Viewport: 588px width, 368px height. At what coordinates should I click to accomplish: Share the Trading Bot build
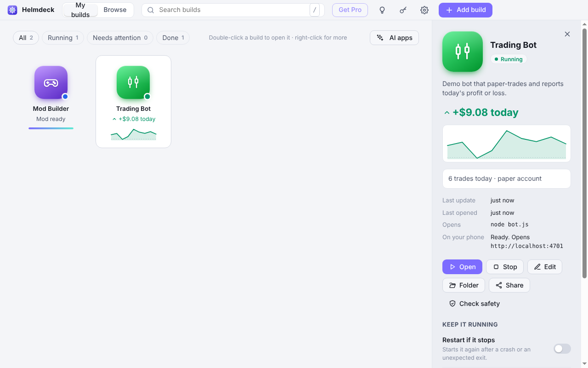tap(509, 285)
